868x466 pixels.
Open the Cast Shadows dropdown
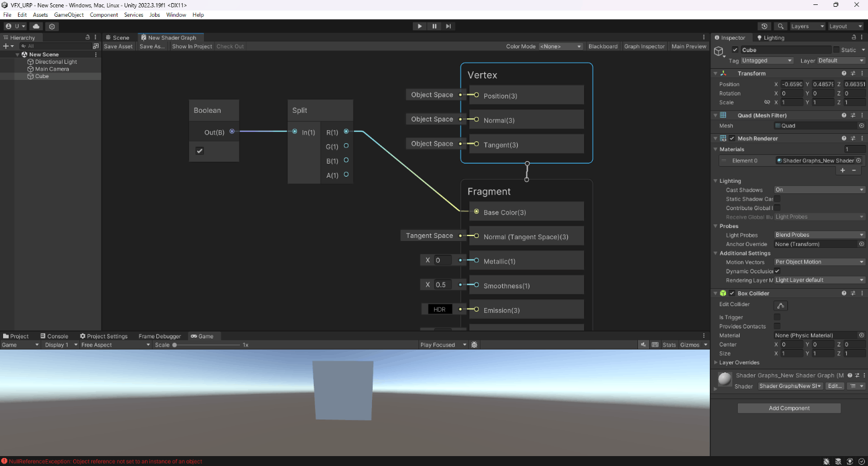coord(819,190)
